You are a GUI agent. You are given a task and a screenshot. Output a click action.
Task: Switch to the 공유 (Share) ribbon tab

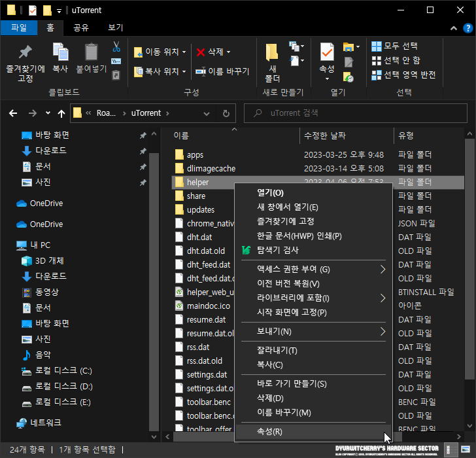pyautogui.click(x=81, y=28)
